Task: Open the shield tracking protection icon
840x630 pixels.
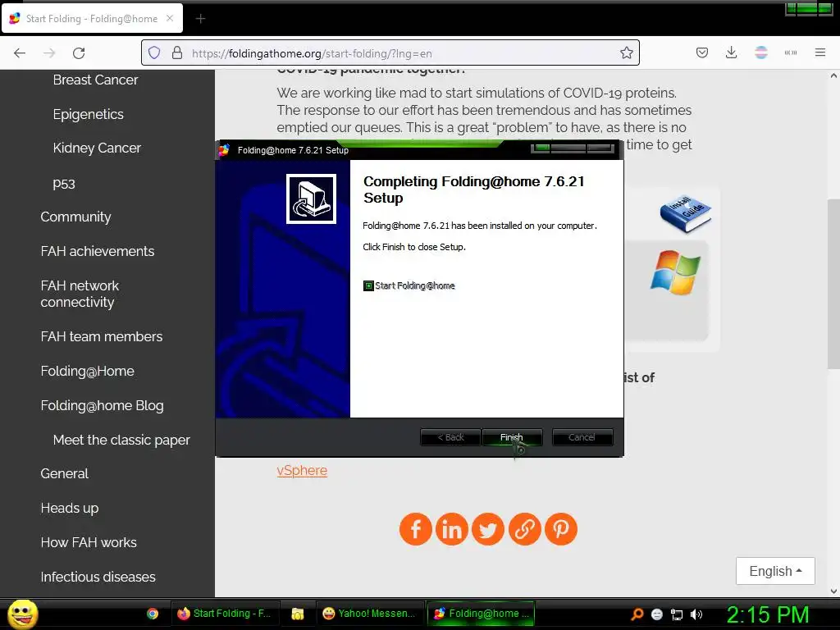Action: (x=154, y=53)
